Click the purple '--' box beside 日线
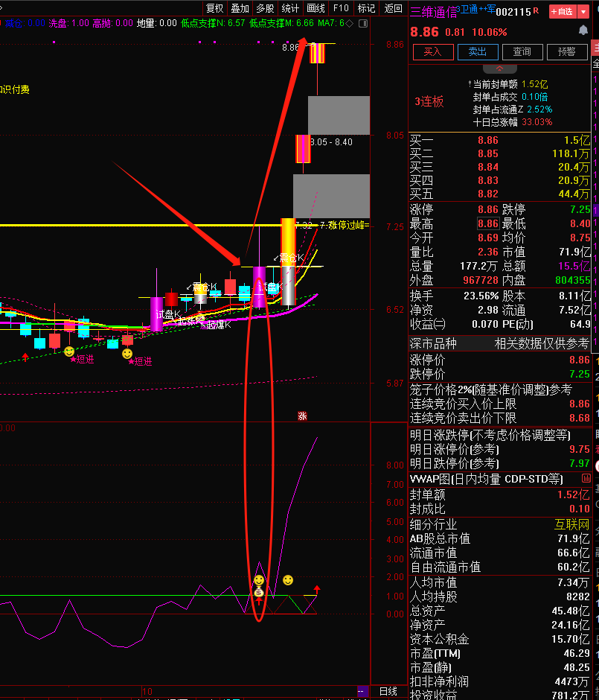 362,691
